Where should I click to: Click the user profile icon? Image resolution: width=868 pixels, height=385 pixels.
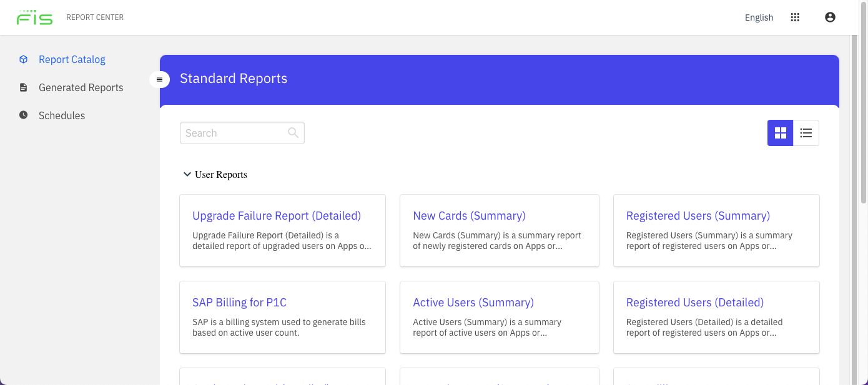[x=830, y=17]
